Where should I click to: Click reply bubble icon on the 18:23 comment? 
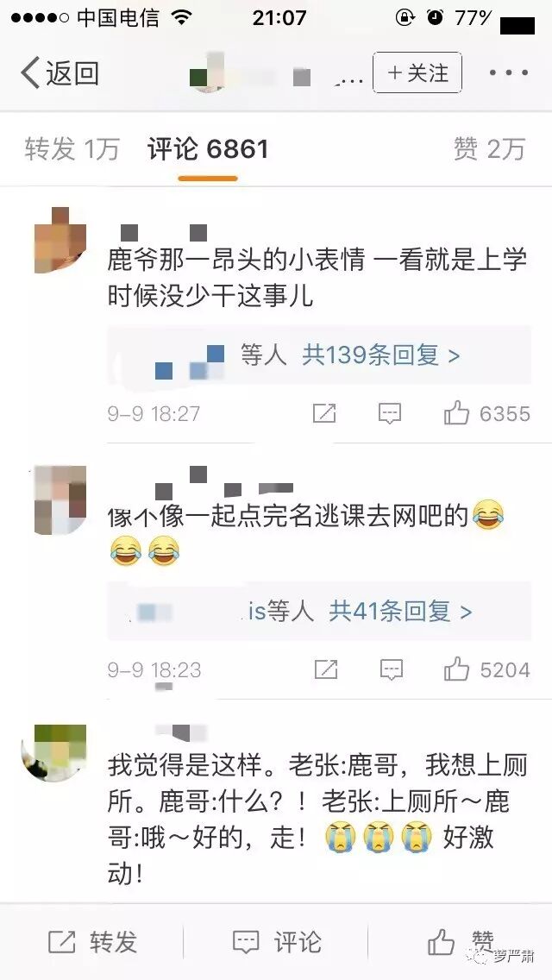(x=392, y=670)
